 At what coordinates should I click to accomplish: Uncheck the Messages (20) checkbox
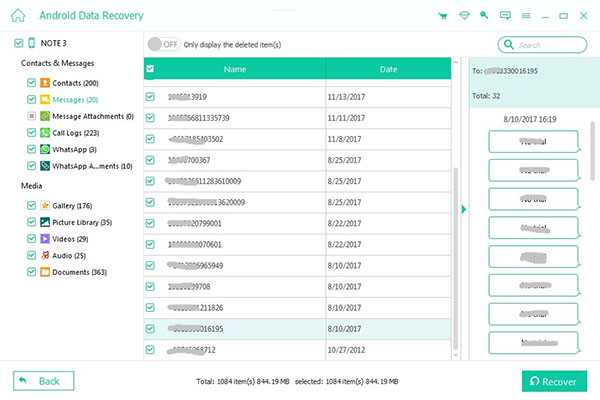31,100
